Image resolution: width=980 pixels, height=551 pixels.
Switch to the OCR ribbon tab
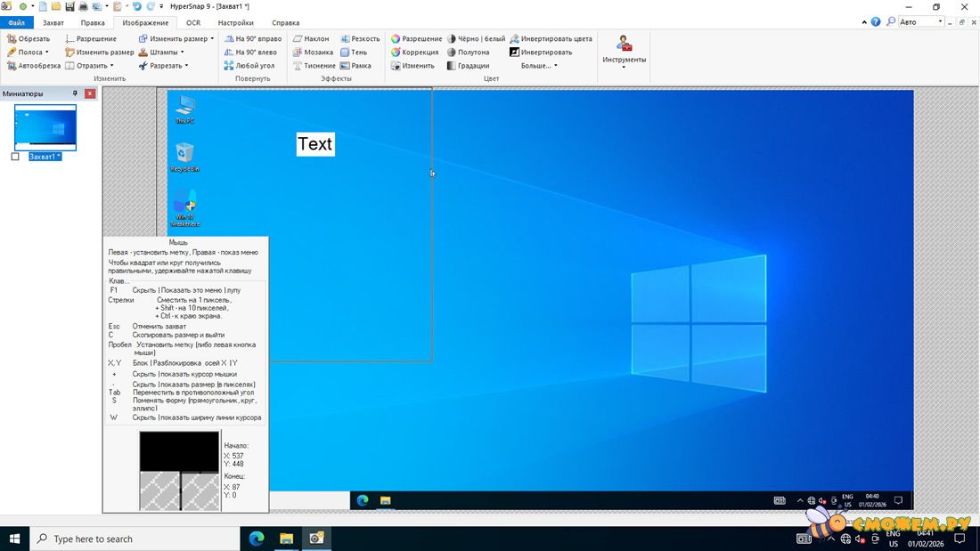point(193,22)
